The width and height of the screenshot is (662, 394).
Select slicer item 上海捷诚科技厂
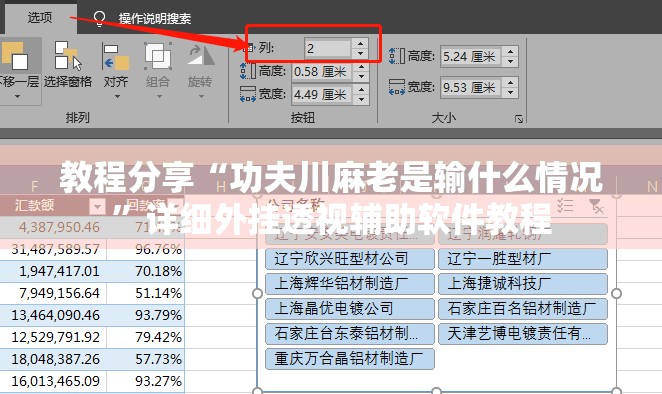[x=523, y=283]
